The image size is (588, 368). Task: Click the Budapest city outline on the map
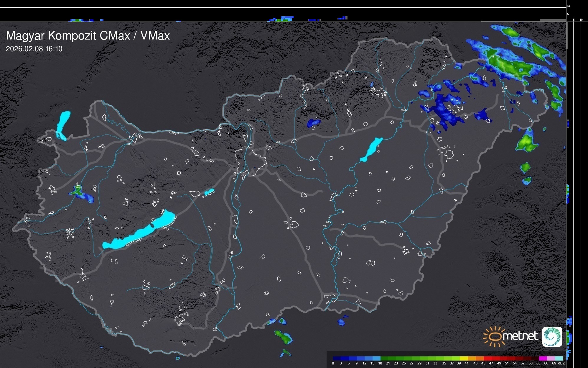click(251, 161)
